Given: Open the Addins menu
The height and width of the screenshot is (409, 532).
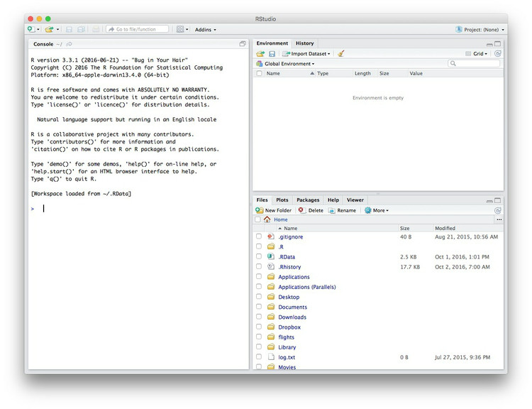Looking at the screenshot, I should [205, 30].
